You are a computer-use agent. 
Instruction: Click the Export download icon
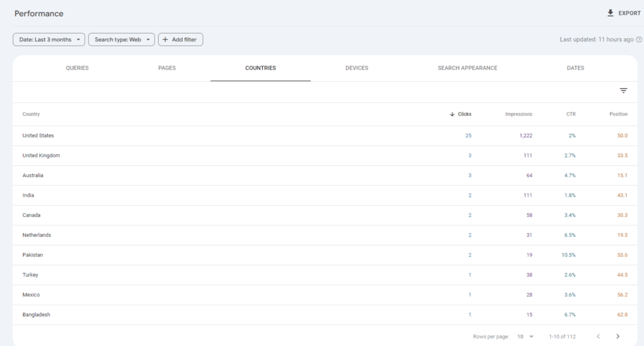pos(610,13)
